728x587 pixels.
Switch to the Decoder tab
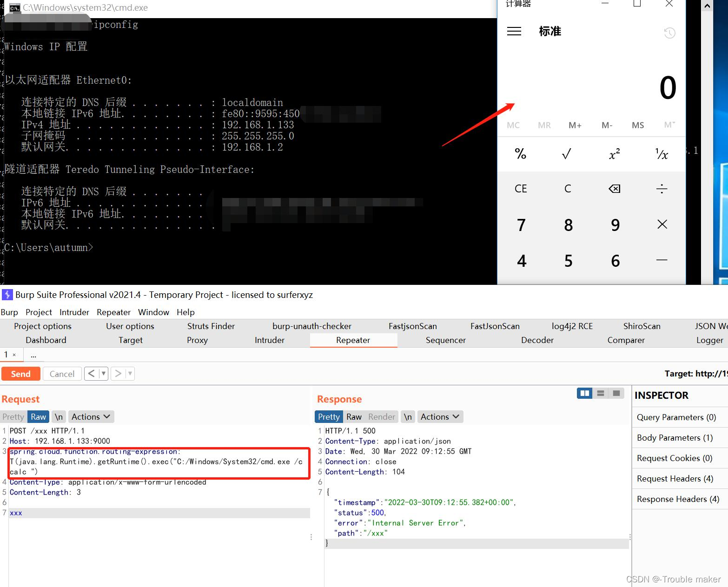pyautogui.click(x=537, y=340)
